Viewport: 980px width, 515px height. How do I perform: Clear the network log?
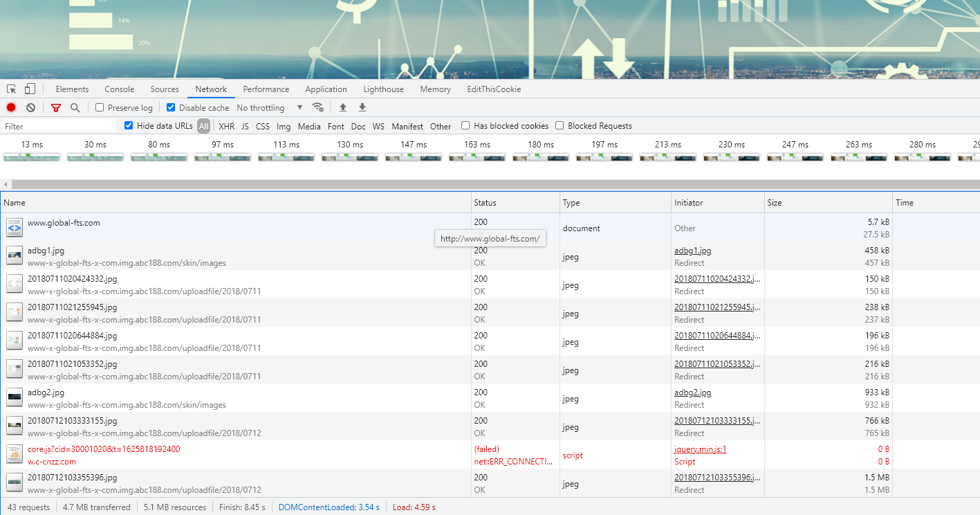(x=30, y=108)
